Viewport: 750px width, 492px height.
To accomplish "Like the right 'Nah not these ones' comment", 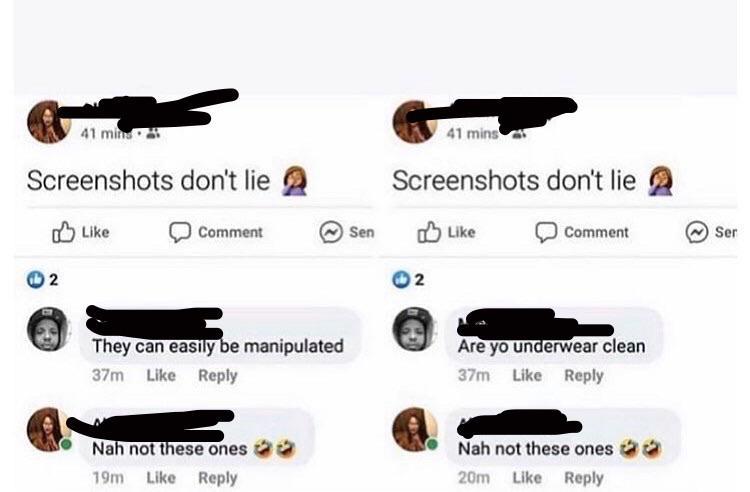I will [x=527, y=477].
